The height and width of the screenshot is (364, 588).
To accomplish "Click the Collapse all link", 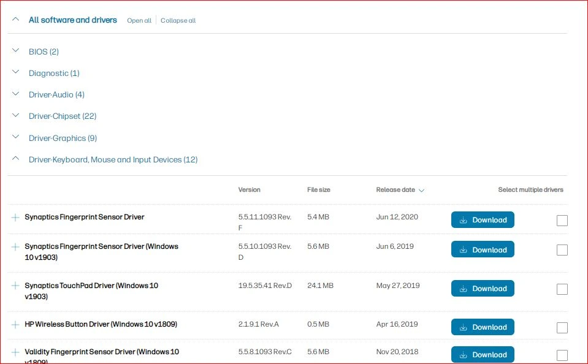I will [178, 21].
